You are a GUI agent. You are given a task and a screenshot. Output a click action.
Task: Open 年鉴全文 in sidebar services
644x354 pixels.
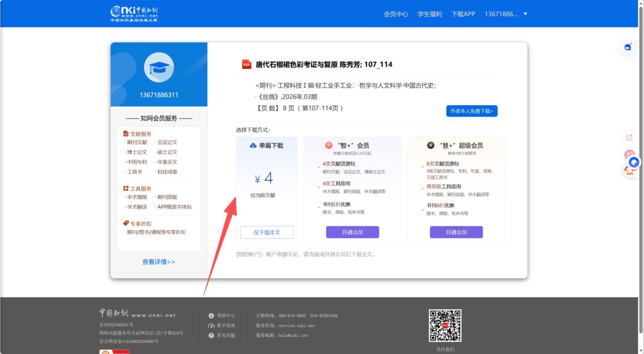167,162
